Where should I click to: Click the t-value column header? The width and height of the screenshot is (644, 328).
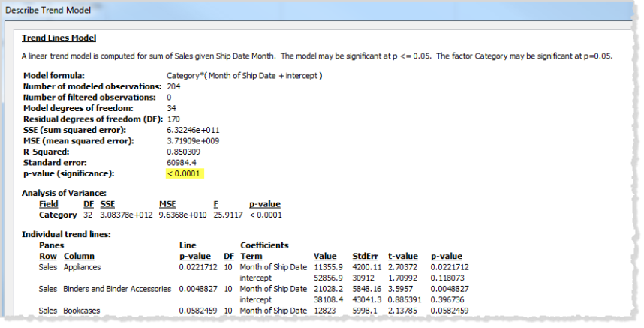pyautogui.click(x=403, y=256)
